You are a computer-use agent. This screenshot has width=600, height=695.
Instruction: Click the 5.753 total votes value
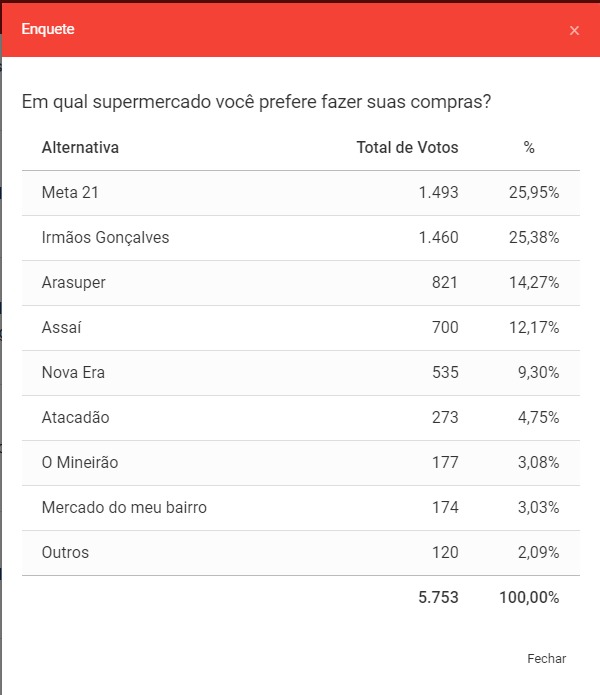(438, 598)
